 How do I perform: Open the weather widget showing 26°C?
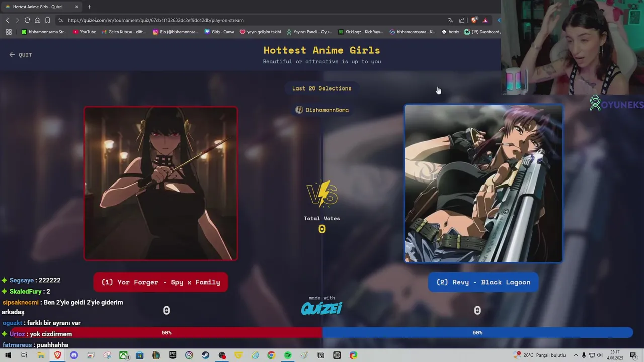click(x=540, y=355)
